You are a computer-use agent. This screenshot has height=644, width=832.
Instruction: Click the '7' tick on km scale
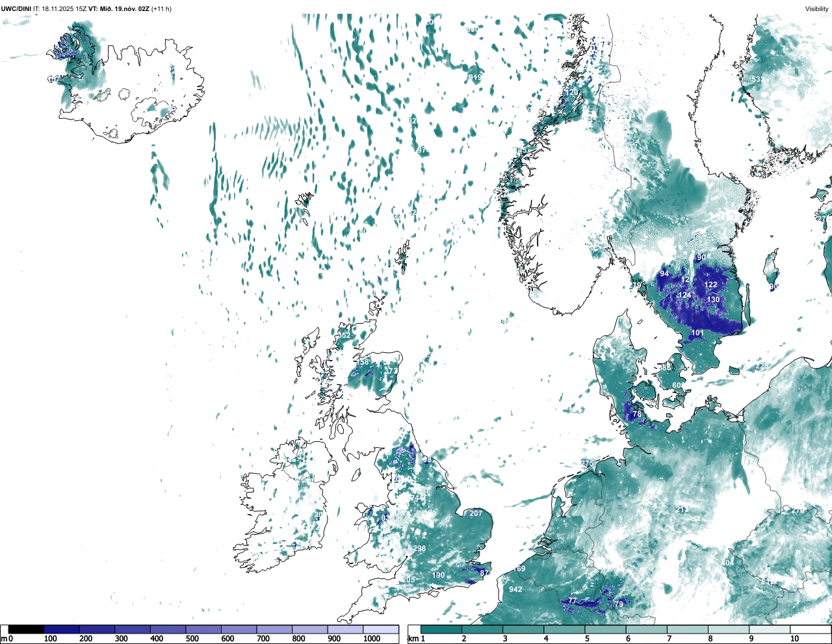(668, 639)
